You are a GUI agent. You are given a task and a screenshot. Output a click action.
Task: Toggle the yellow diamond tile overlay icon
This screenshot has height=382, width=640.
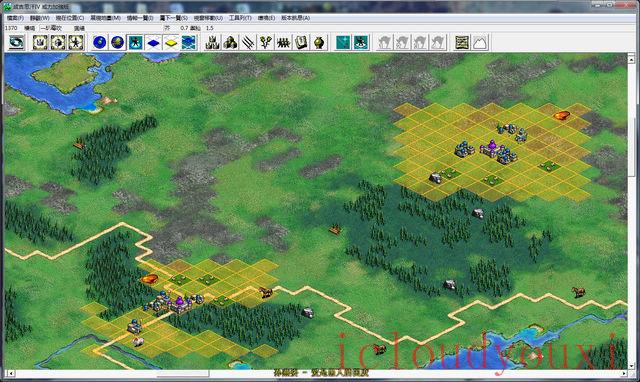[171, 42]
